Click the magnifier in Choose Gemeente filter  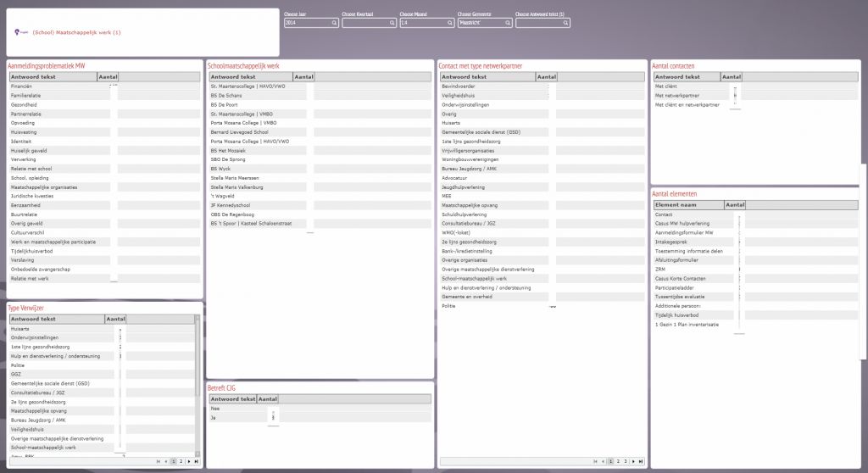click(507, 24)
